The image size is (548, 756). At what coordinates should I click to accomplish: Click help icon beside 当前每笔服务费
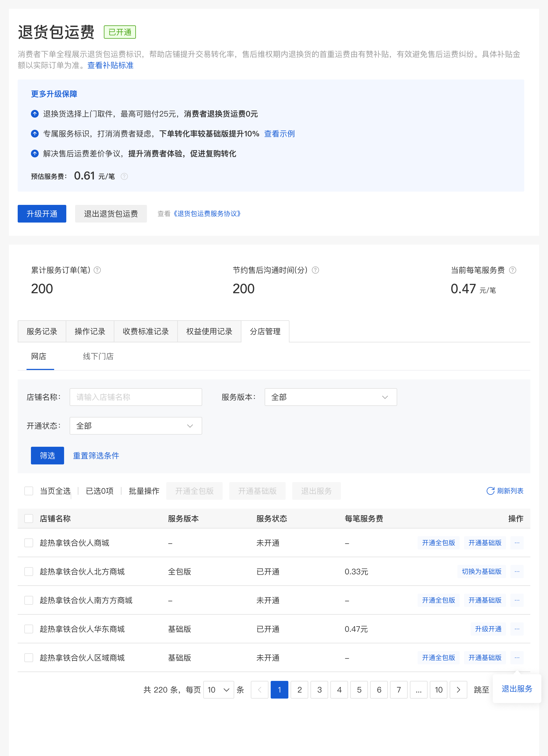click(513, 270)
